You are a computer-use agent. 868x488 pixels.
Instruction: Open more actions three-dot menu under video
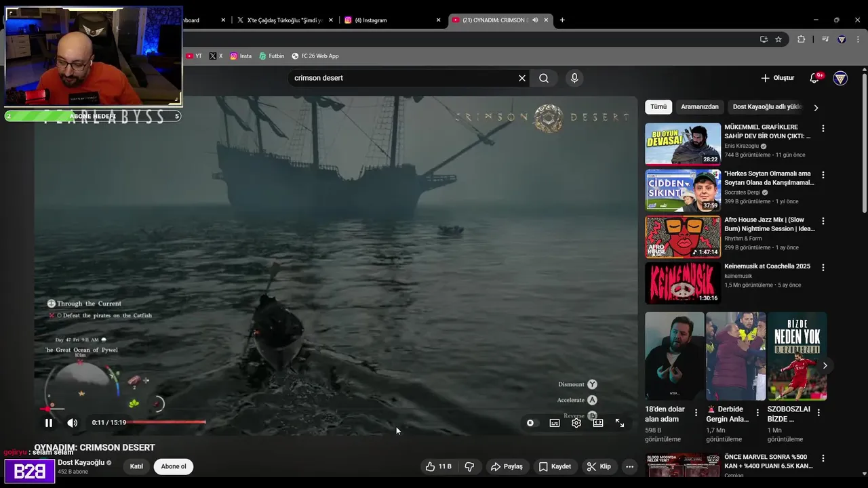[x=629, y=466]
